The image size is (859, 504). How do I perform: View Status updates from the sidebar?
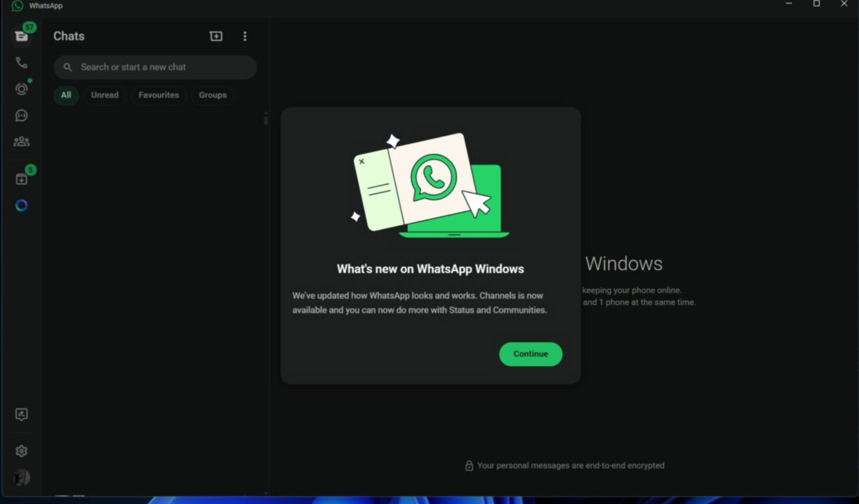tap(22, 89)
